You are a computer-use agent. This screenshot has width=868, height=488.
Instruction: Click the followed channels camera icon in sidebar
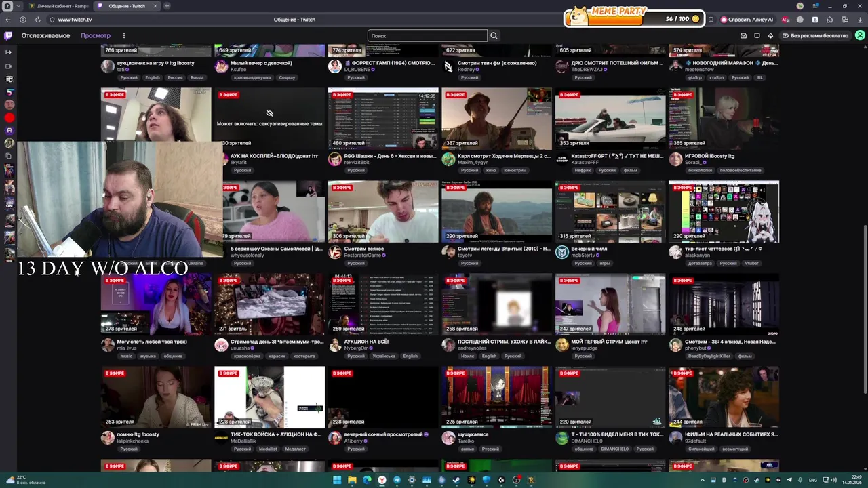point(9,66)
